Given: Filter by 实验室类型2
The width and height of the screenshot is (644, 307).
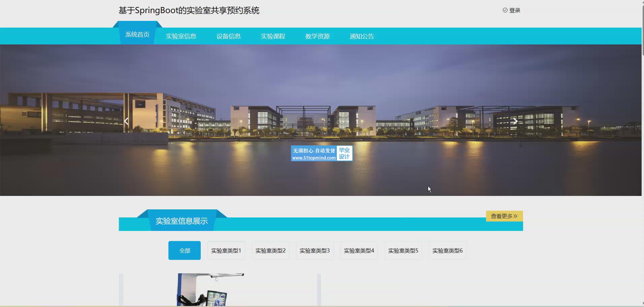Looking at the screenshot, I should pos(270,250).
